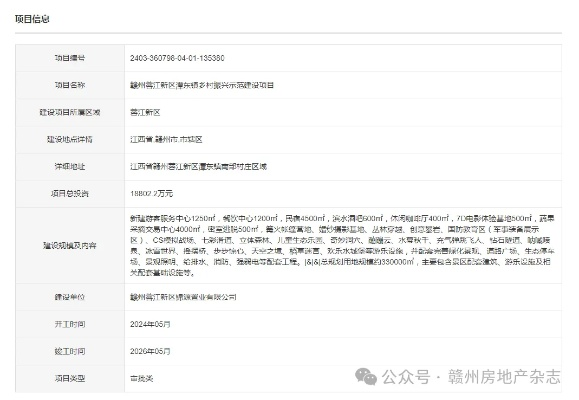The width and height of the screenshot is (579, 400).
Task: Select the 竣工时间 label
Action: (70, 351)
